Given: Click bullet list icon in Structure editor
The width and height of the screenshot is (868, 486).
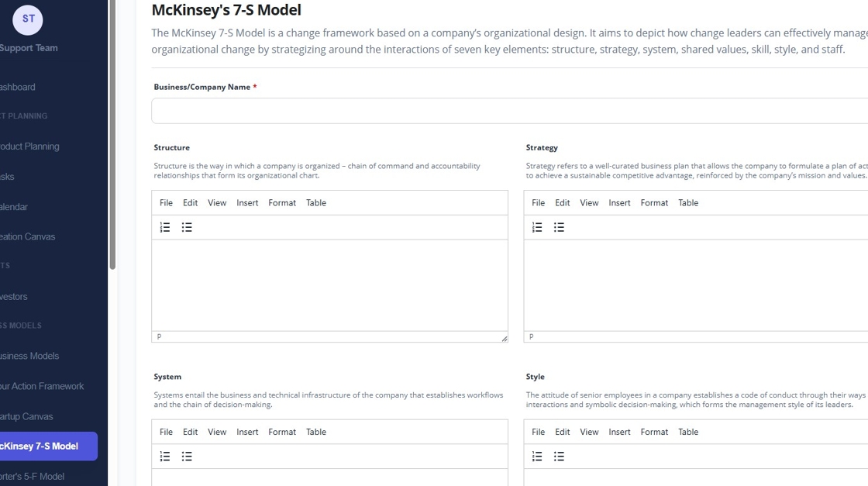Looking at the screenshot, I should 187,227.
